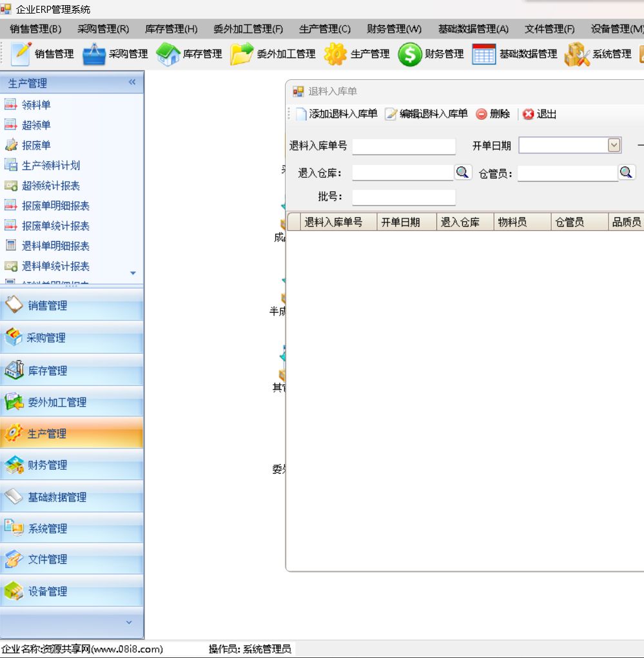Sort by 退入仓库 column header

465,222
